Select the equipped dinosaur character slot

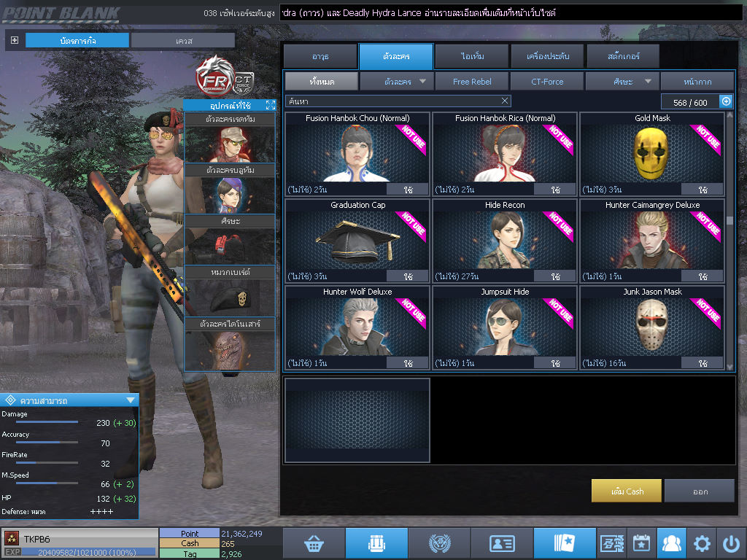[230, 350]
